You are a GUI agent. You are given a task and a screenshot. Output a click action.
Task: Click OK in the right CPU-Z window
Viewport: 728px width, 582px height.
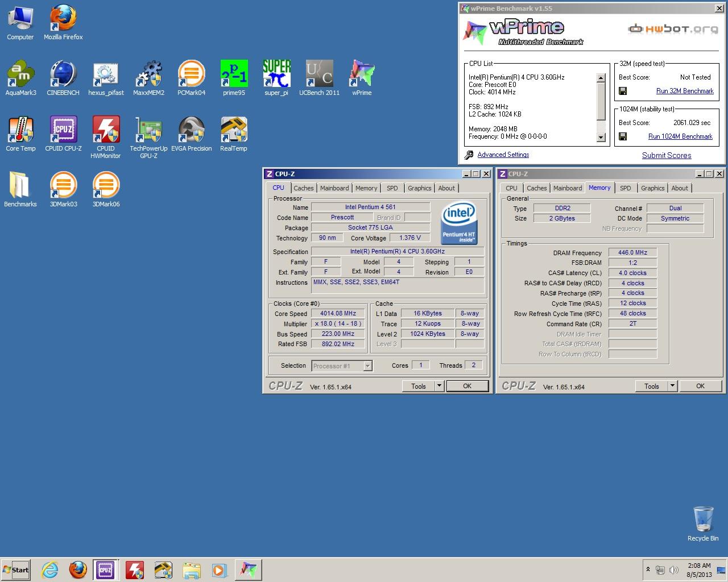click(701, 386)
